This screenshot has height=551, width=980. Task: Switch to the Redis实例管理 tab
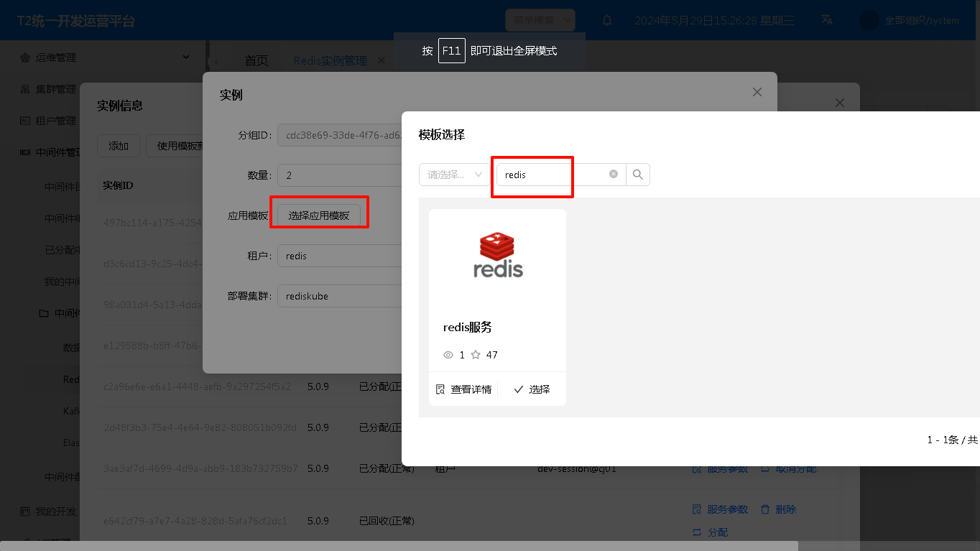click(330, 61)
